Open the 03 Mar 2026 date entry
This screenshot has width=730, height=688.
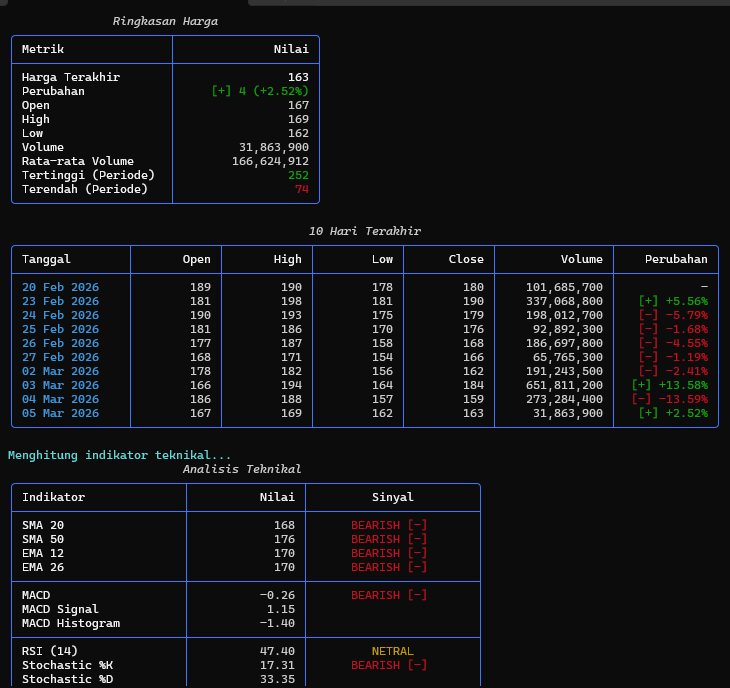click(60, 385)
